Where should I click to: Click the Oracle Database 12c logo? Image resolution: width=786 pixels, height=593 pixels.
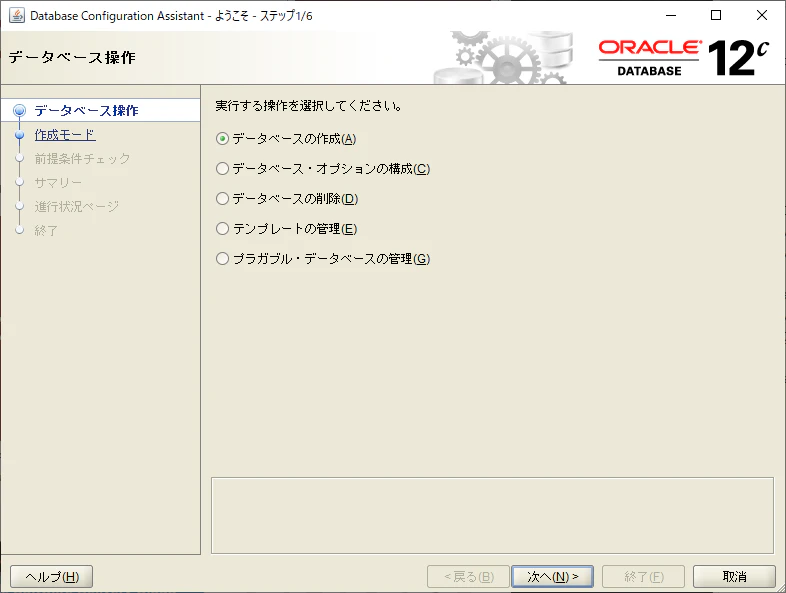(x=684, y=58)
